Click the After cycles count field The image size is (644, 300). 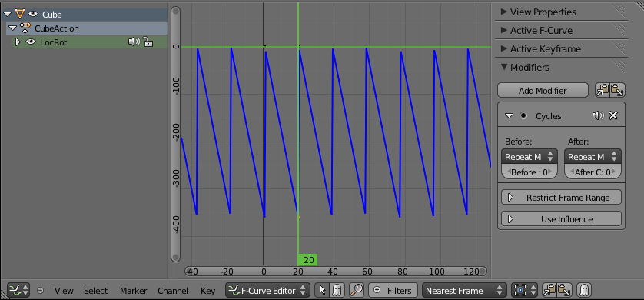click(x=593, y=172)
